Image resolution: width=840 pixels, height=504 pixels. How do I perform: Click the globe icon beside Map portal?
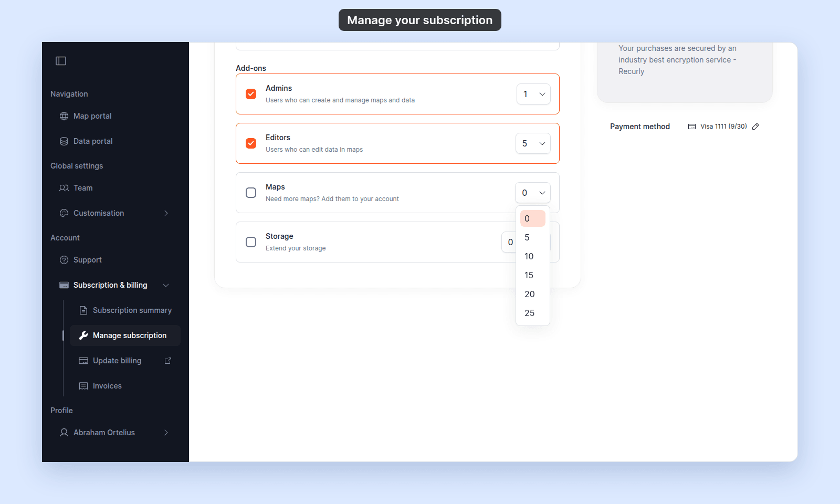click(64, 116)
